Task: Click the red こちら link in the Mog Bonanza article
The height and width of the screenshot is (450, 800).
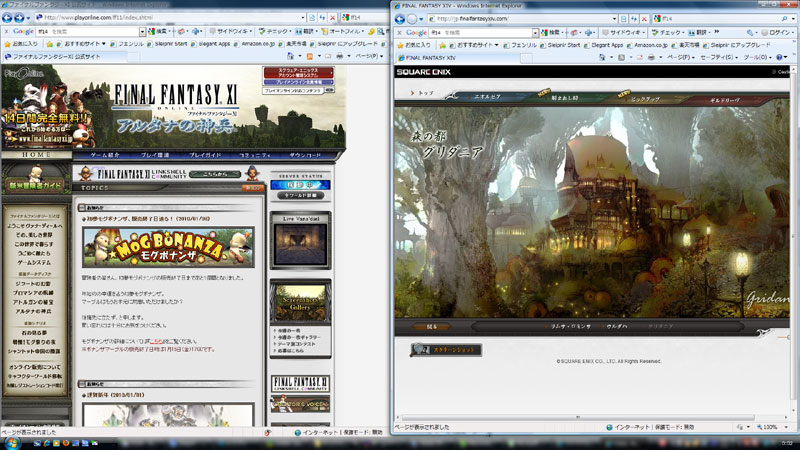Action: tap(157, 341)
